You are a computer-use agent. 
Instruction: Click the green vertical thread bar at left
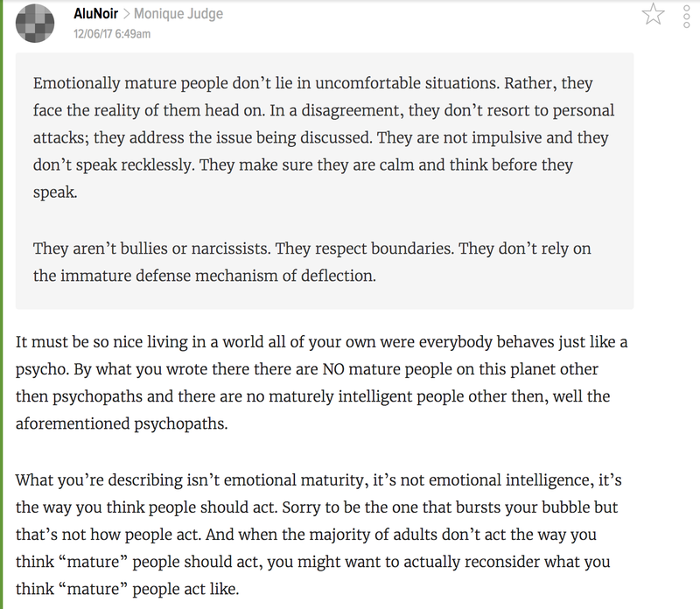(2, 304)
